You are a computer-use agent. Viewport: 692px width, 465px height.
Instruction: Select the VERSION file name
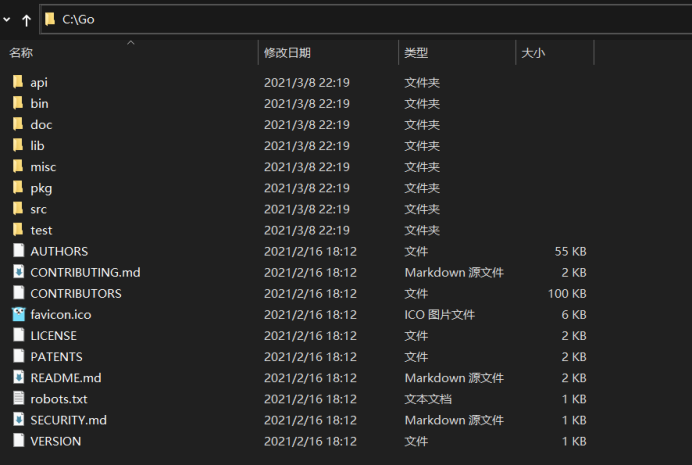click(56, 442)
